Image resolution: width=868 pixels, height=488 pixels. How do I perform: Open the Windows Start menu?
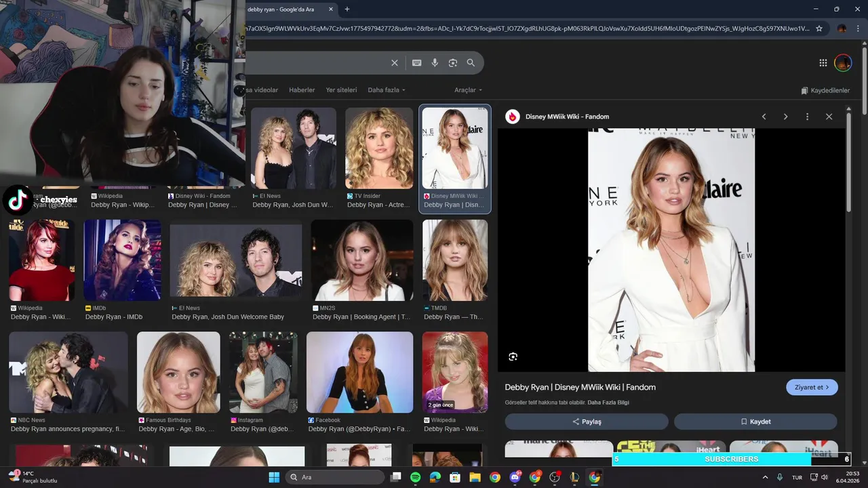(274, 477)
